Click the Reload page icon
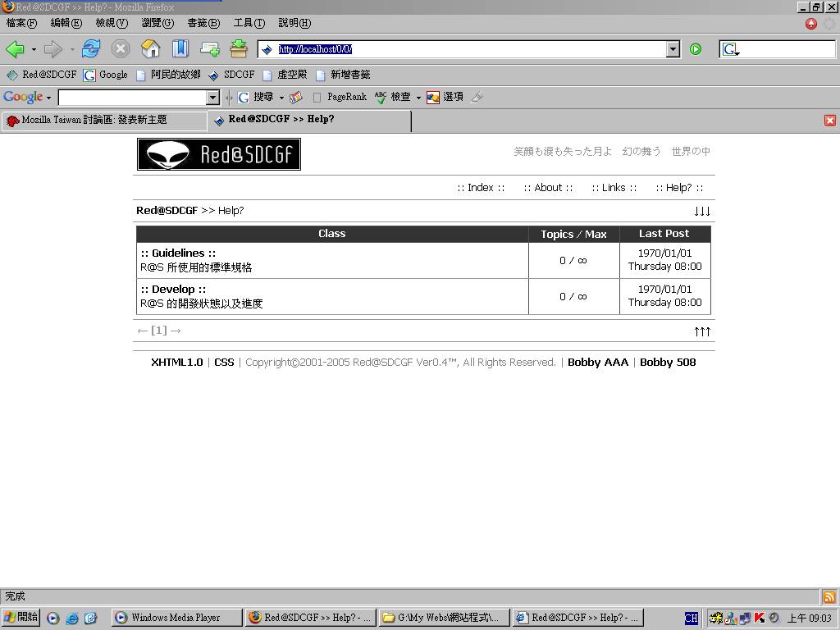The image size is (840, 630). (x=91, y=49)
